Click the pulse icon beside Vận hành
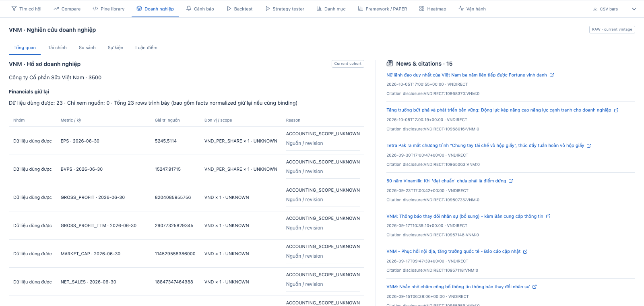 click(461, 8)
